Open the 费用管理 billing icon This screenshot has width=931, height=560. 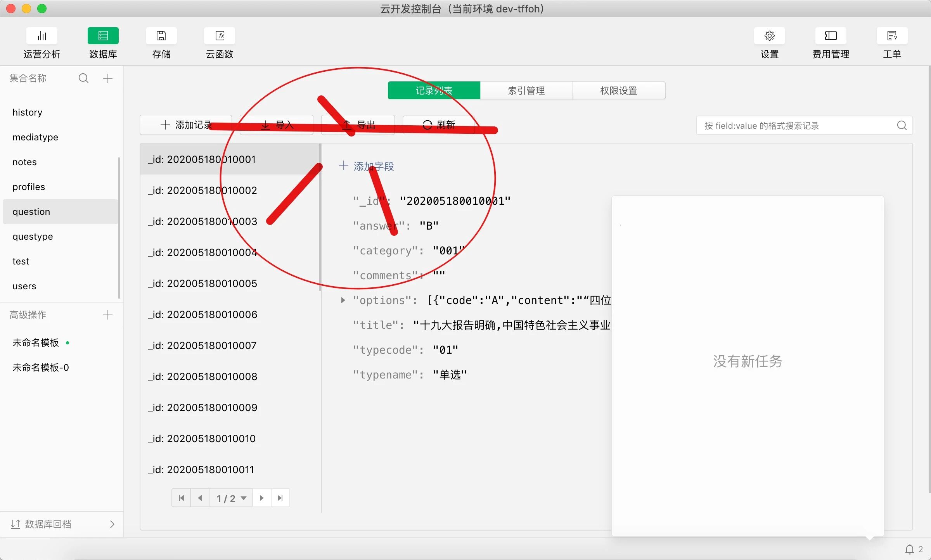tap(831, 36)
